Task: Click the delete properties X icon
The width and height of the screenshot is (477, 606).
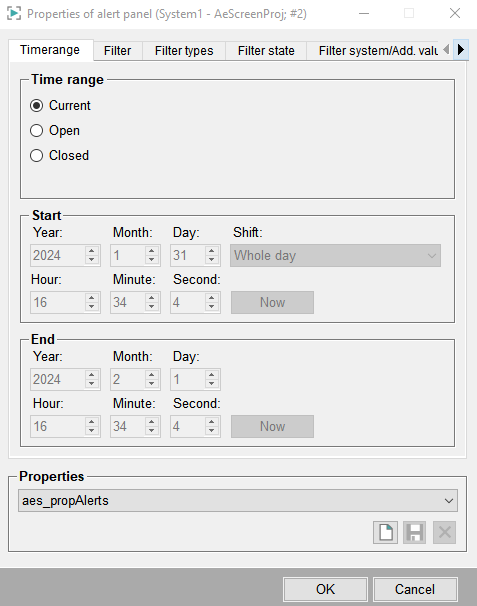Action: [445, 533]
